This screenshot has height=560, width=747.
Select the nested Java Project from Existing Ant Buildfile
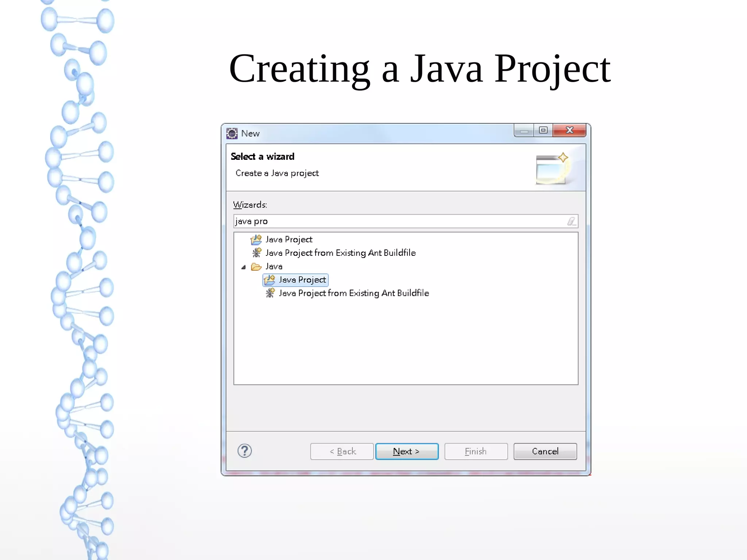coord(354,293)
